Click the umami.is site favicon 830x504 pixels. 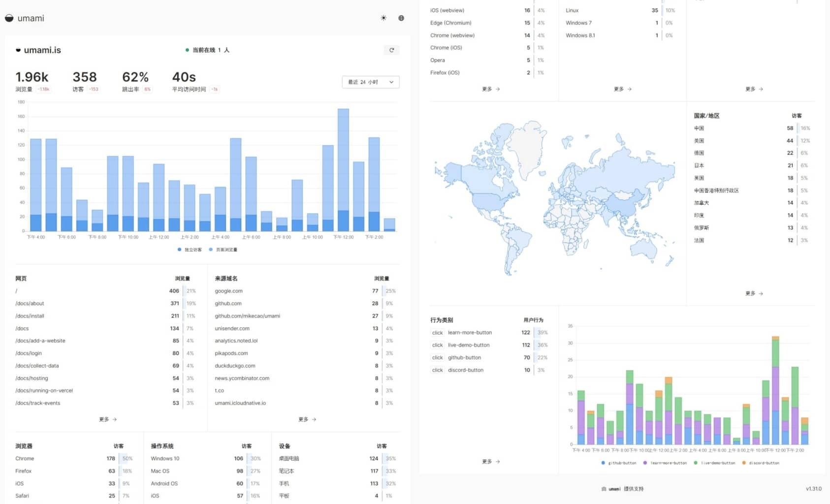click(x=18, y=50)
